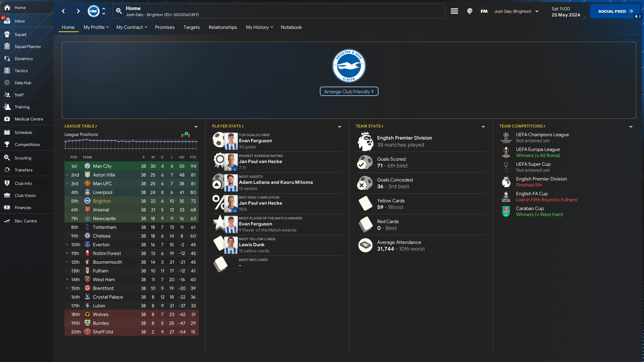
Task: Expand the My Profile menu
Action: pyautogui.click(x=96, y=27)
